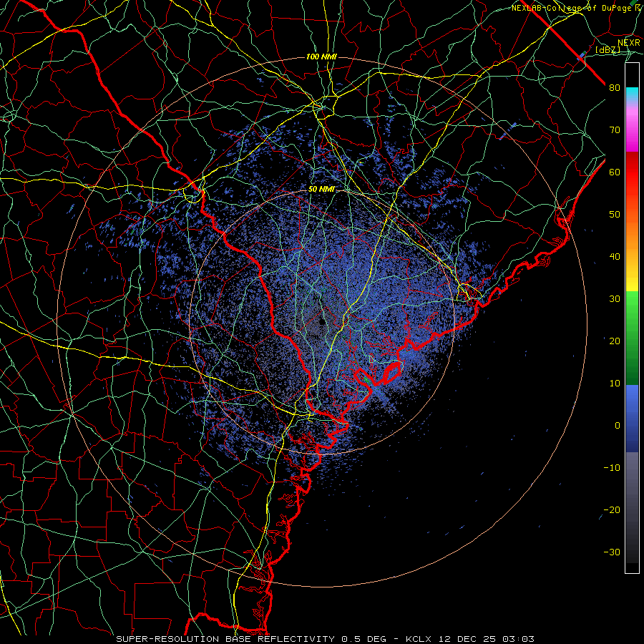Screen dimensions: 644x644
Task: Select the 10 value on the dBZ scale
Action: [615, 384]
